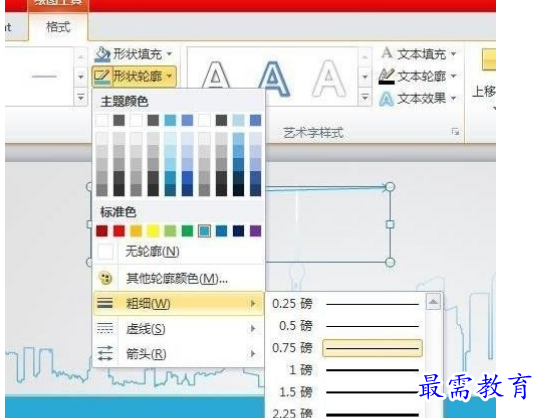Screen dimensions: 540x418
Task: Pick the dark red standard color swatch
Action: click(x=102, y=231)
